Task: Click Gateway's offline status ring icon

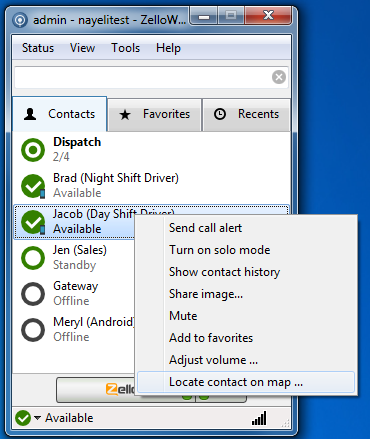Action: 33,294
